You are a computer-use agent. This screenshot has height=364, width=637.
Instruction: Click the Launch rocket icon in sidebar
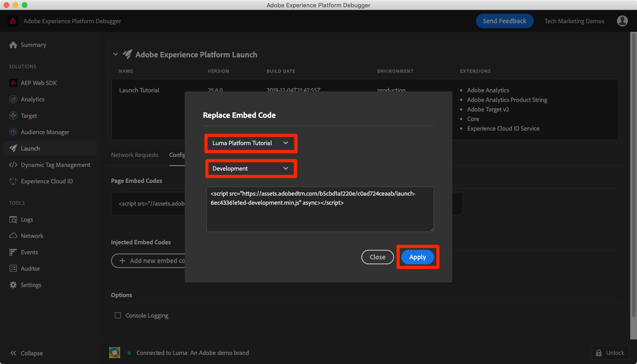[x=13, y=148]
